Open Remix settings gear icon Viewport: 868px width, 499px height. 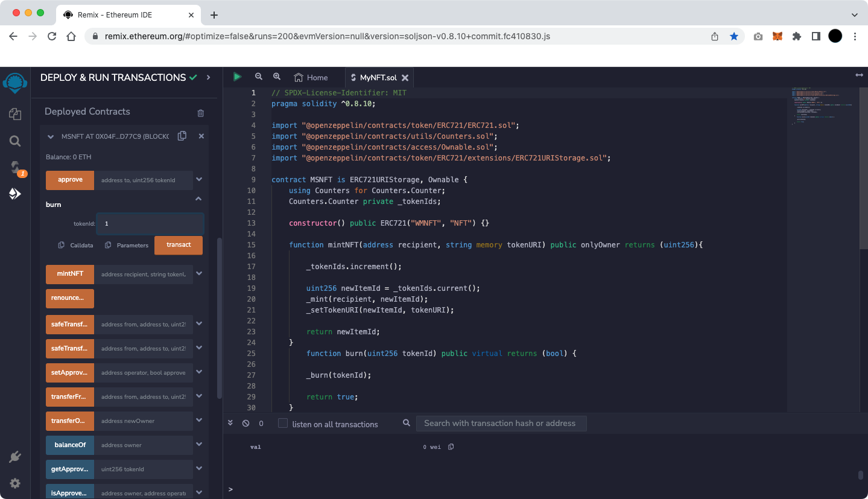click(x=15, y=483)
